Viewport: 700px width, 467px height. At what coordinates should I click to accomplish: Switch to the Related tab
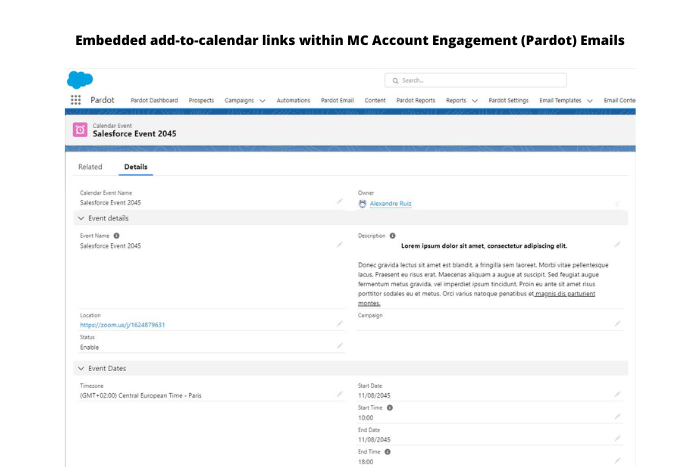[90, 167]
